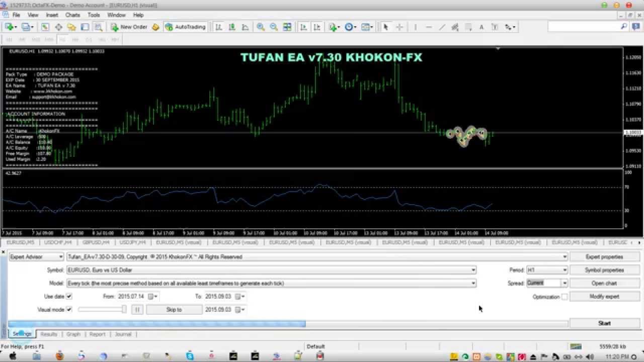Select the GBPUSD,H4 chart tab
Screen dimensions: 644x362
pyautogui.click(x=96, y=242)
